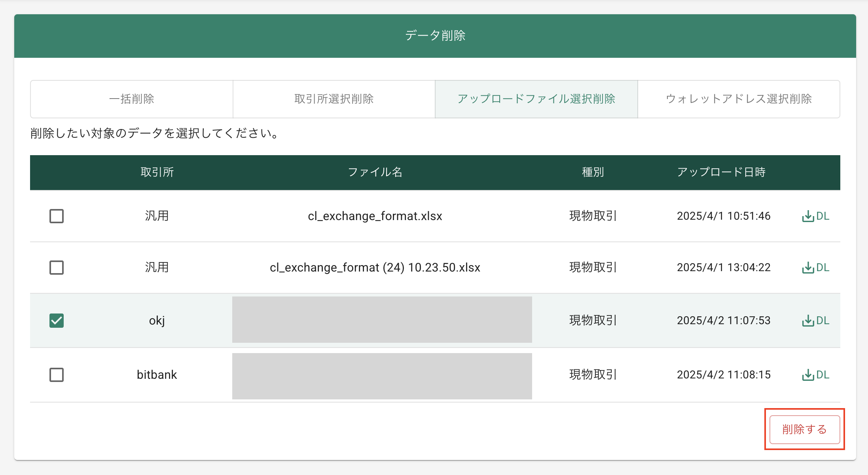Click the 取引所 column header

click(x=157, y=172)
